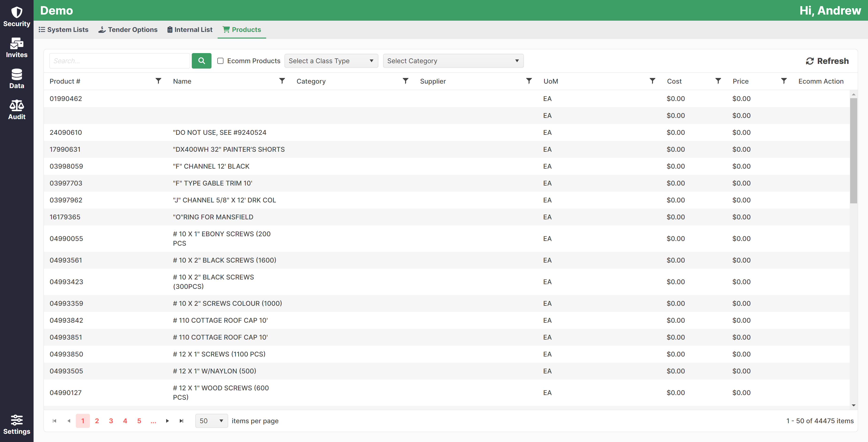The width and height of the screenshot is (868, 442).
Task: Open filter for Category column
Action: coord(406,81)
